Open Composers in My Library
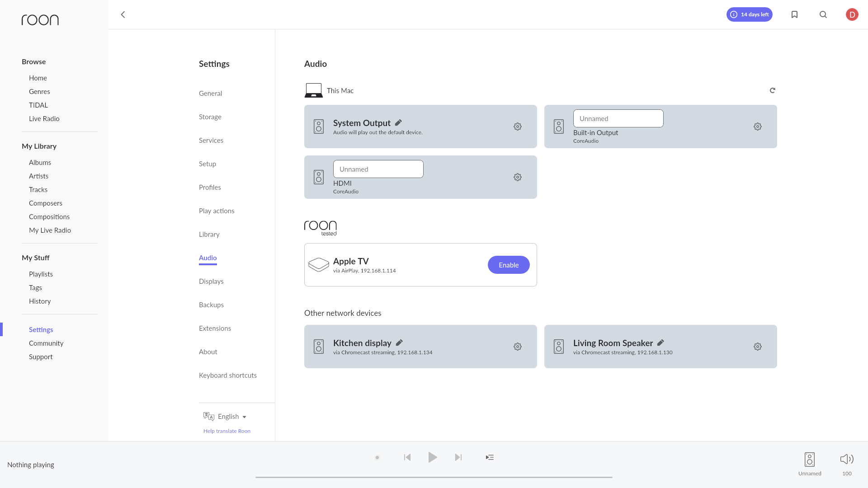The width and height of the screenshot is (868, 488). [x=46, y=203]
